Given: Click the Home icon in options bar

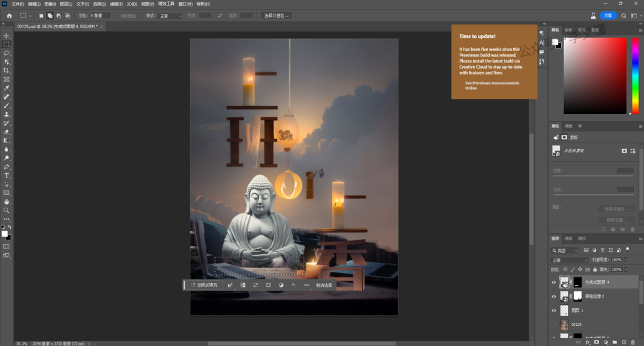Looking at the screenshot, I should [9, 15].
